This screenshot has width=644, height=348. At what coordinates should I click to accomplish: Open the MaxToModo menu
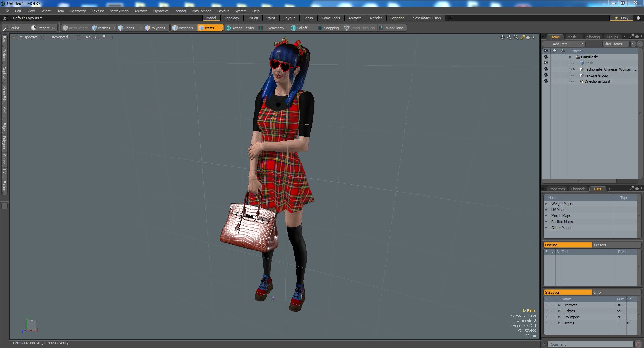tap(202, 11)
